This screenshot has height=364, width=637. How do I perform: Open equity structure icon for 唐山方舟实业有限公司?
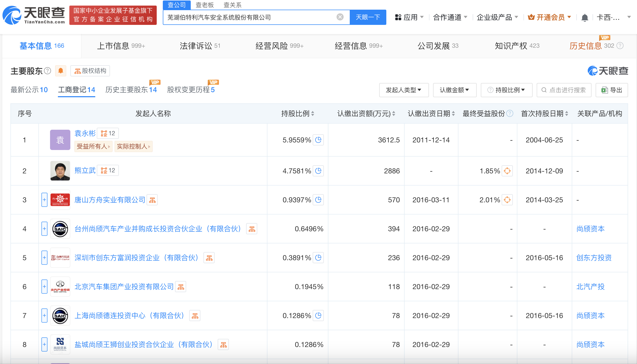(152, 200)
